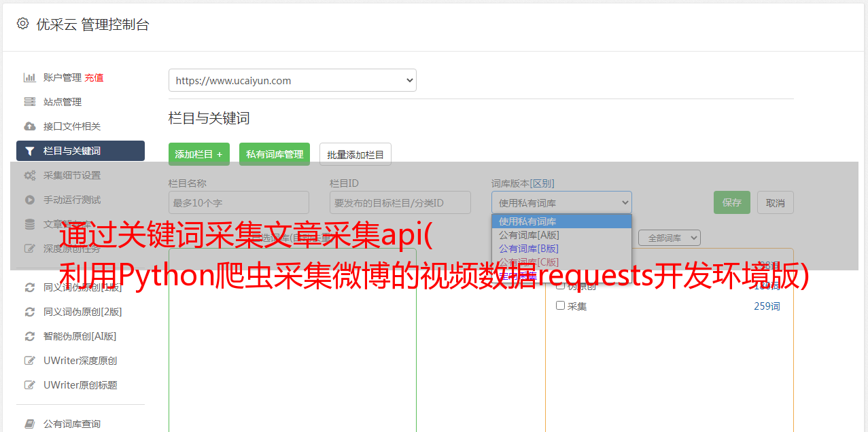
Task: Click the 259词 count link
Action: point(767,306)
